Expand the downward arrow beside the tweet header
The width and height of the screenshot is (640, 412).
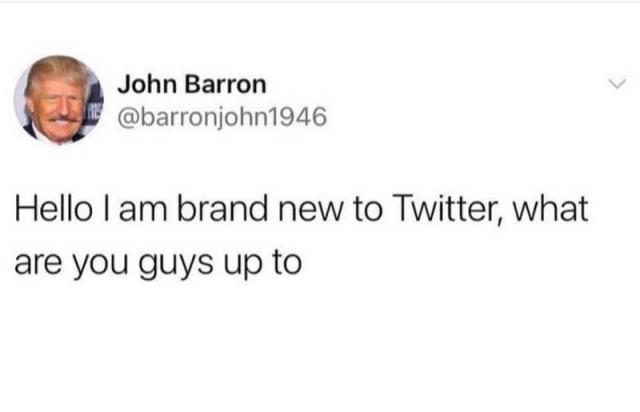[617, 84]
